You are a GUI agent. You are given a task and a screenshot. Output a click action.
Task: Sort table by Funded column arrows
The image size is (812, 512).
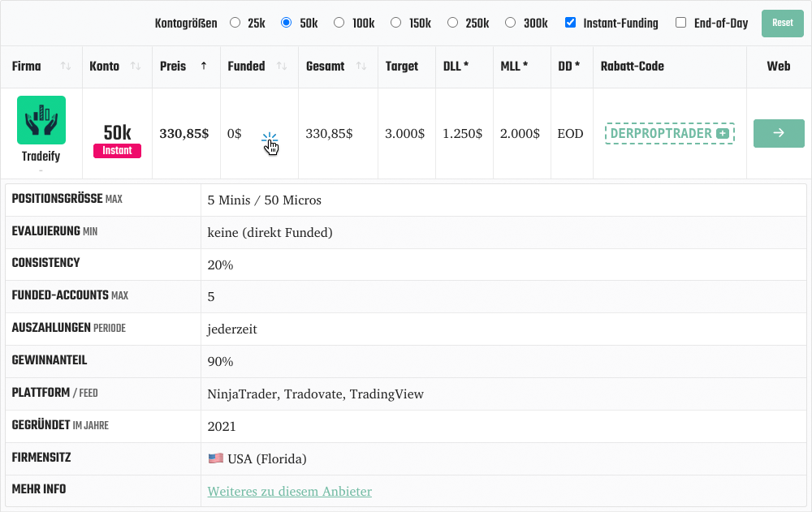282,67
